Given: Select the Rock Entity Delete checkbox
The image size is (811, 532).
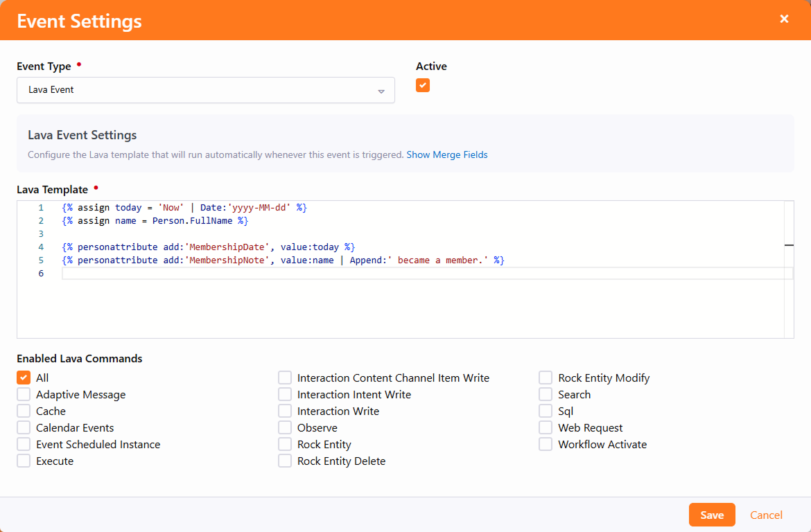Looking at the screenshot, I should point(285,461).
